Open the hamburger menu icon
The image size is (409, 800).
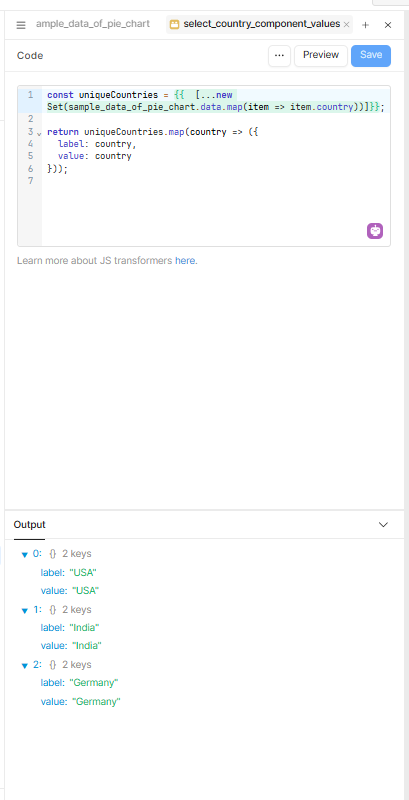point(21,25)
